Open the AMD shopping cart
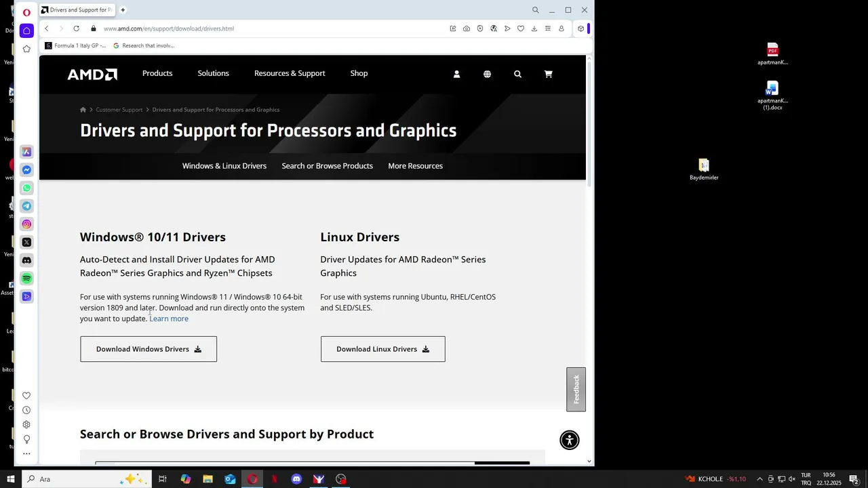The width and height of the screenshot is (868, 488). [548, 74]
